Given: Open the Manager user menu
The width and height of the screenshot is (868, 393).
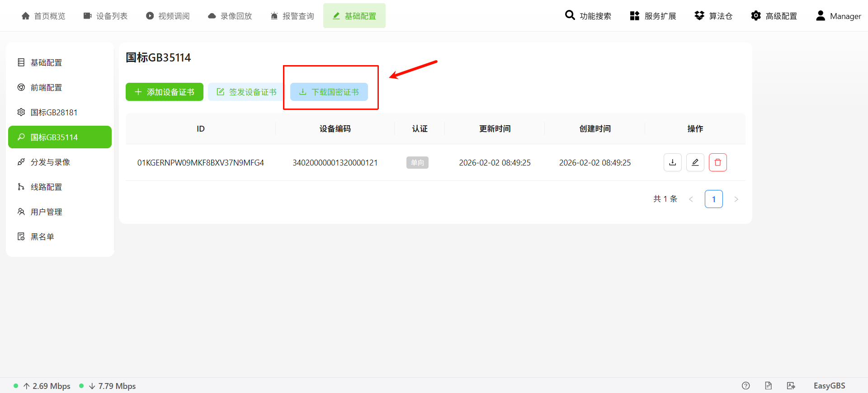Looking at the screenshot, I should click(838, 16).
